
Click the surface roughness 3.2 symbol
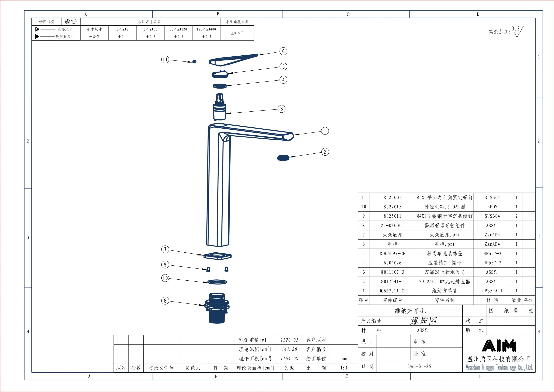(x=517, y=32)
